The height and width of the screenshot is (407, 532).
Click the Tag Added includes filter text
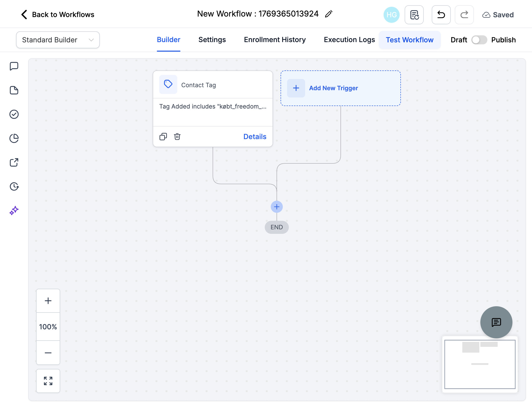pos(213,107)
